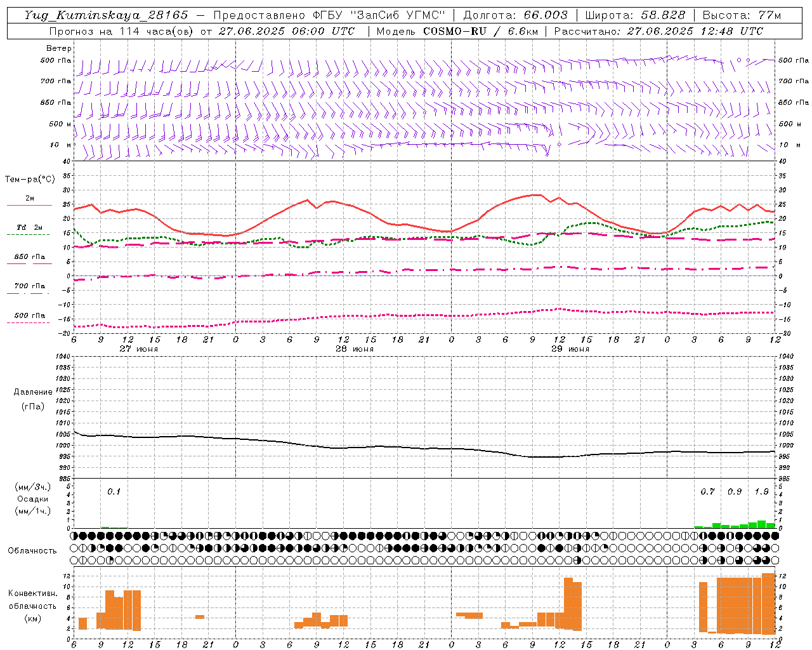Click the elevation text Высота: 77м

742,15
